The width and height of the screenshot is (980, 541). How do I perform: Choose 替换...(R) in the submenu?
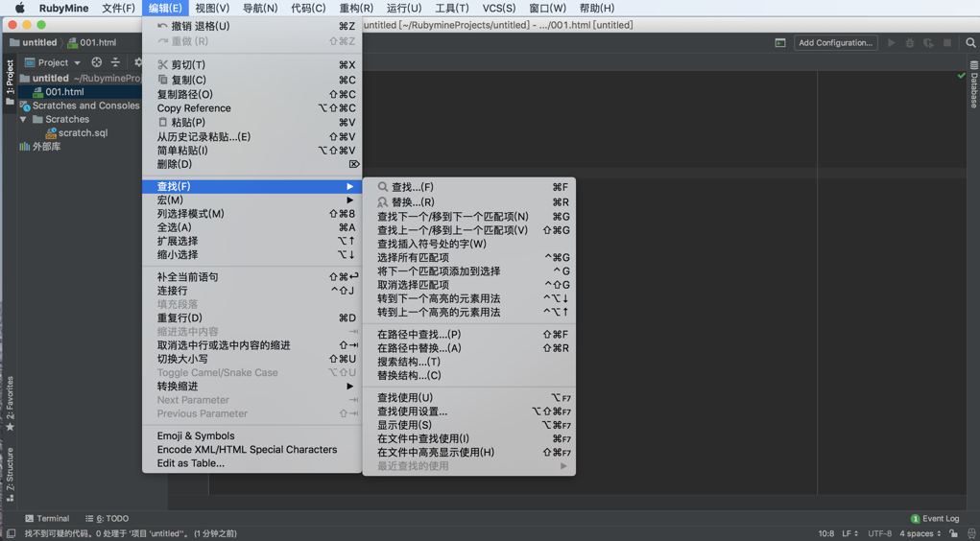pyautogui.click(x=468, y=202)
